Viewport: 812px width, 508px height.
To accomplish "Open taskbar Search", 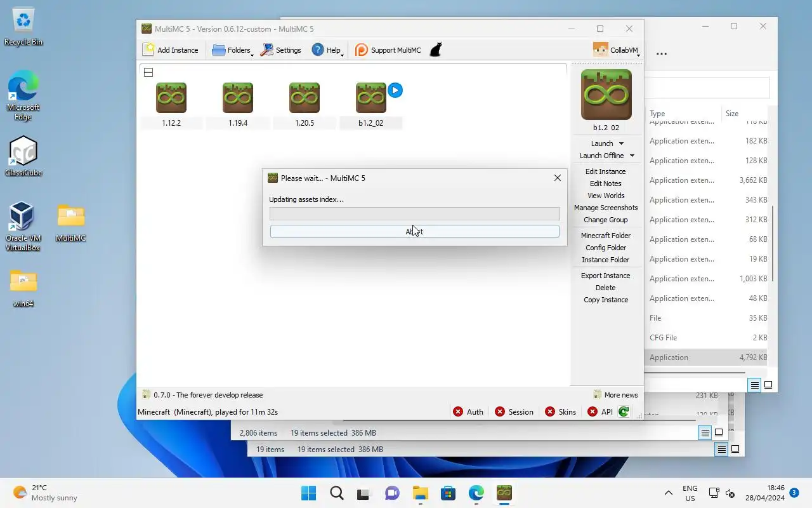I will pyautogui.click(x=337, y=493).
